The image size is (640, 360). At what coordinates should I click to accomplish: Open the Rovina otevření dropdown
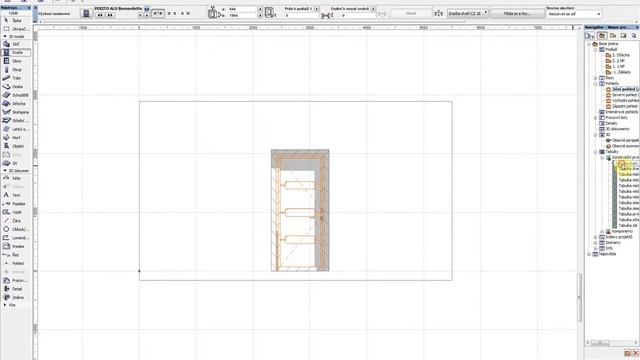[574, 14]
